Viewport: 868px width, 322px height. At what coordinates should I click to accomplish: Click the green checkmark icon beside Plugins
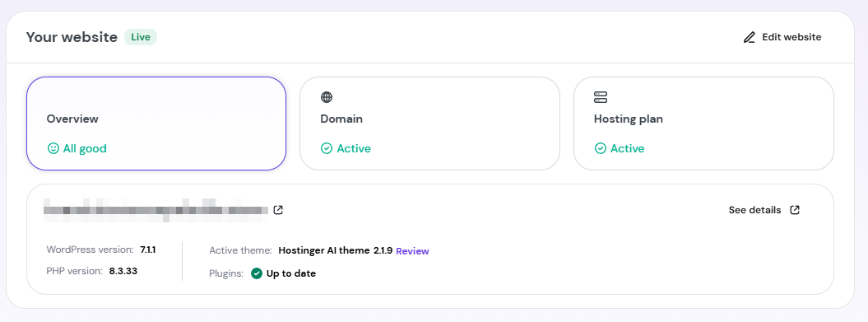pos(257,273)
